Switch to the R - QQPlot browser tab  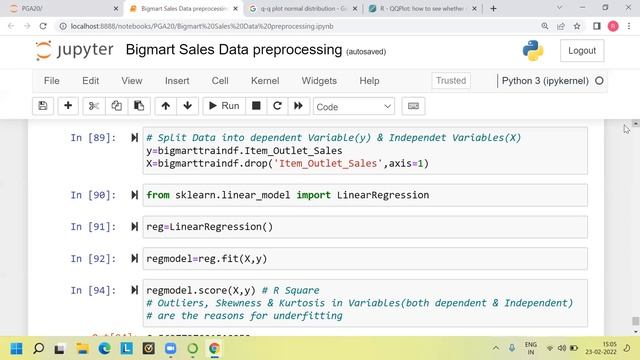coord(422,9)
